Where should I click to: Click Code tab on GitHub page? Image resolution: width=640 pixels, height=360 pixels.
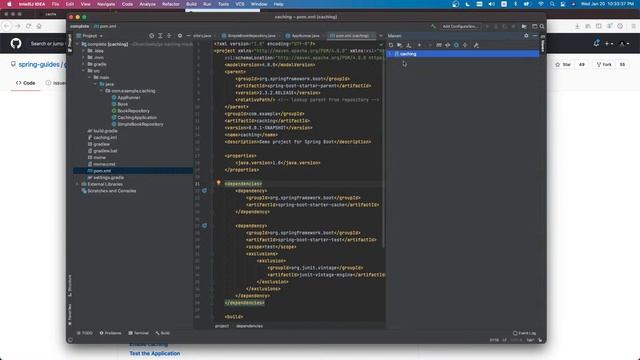26,83
